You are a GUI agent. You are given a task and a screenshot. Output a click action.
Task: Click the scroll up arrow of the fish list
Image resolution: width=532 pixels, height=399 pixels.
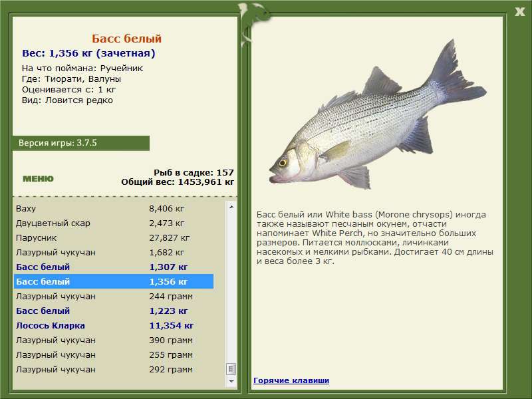pyautogui.click(x=231, y=207)
